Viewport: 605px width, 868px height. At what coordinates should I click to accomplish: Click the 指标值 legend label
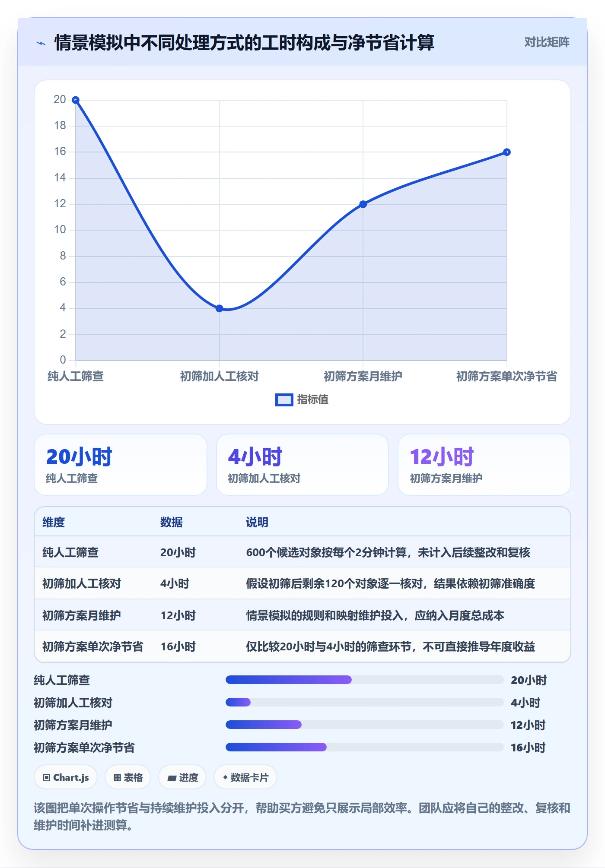[x=312, y=400]
